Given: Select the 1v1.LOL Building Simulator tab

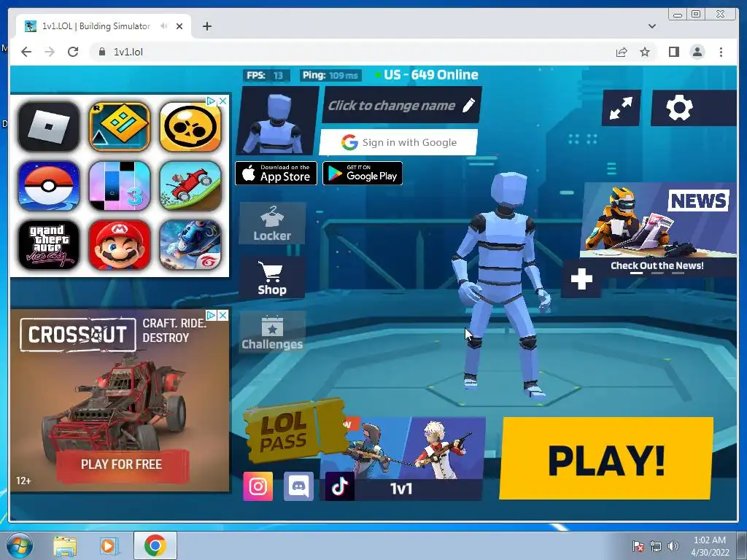Looking at the screenshot, I should [104, 26].
